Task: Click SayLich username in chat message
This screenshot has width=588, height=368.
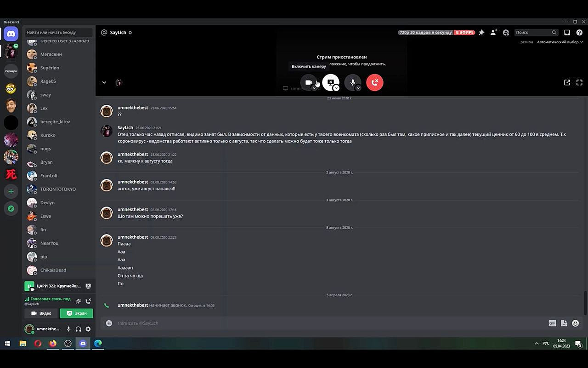Action: pyautogui.click(x=125, y=127)
